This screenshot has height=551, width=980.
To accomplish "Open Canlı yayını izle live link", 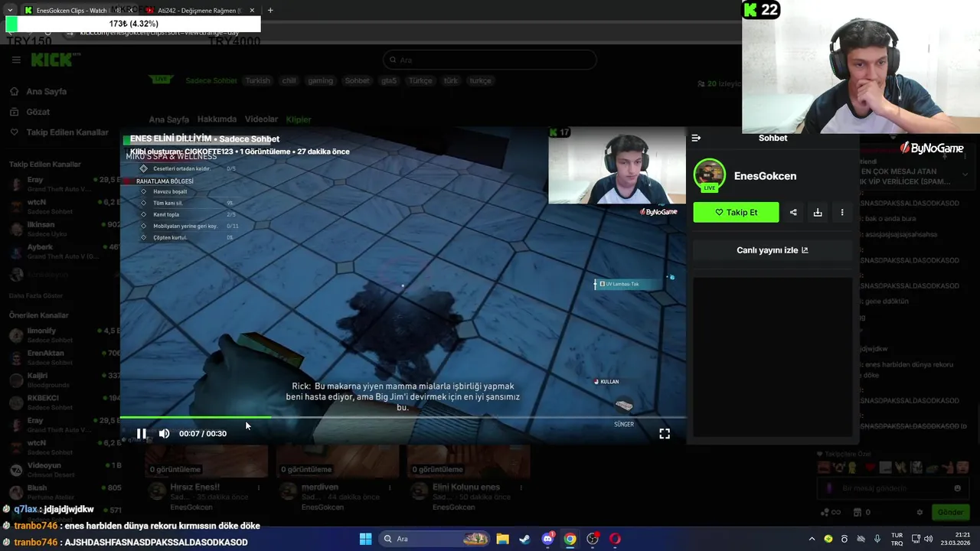I will click(x=773, y=250).
